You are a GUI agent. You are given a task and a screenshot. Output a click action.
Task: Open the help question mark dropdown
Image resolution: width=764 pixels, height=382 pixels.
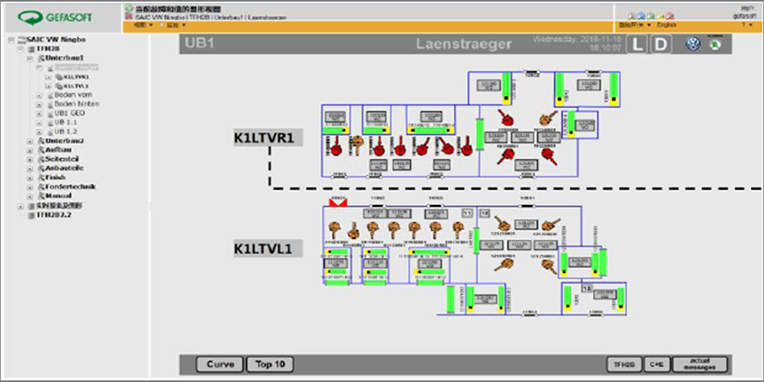click(x=746, y=24)
